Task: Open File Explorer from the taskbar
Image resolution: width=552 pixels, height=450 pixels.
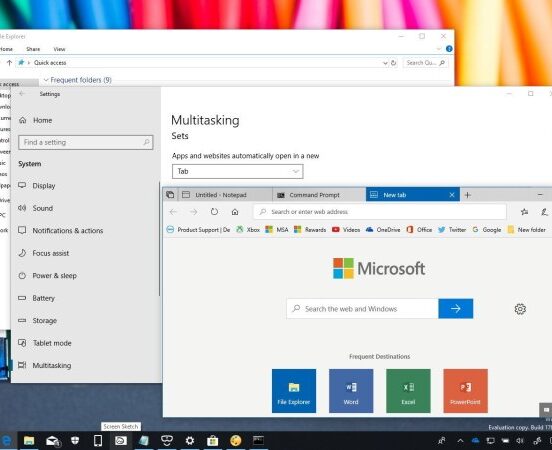Action: 29,440
